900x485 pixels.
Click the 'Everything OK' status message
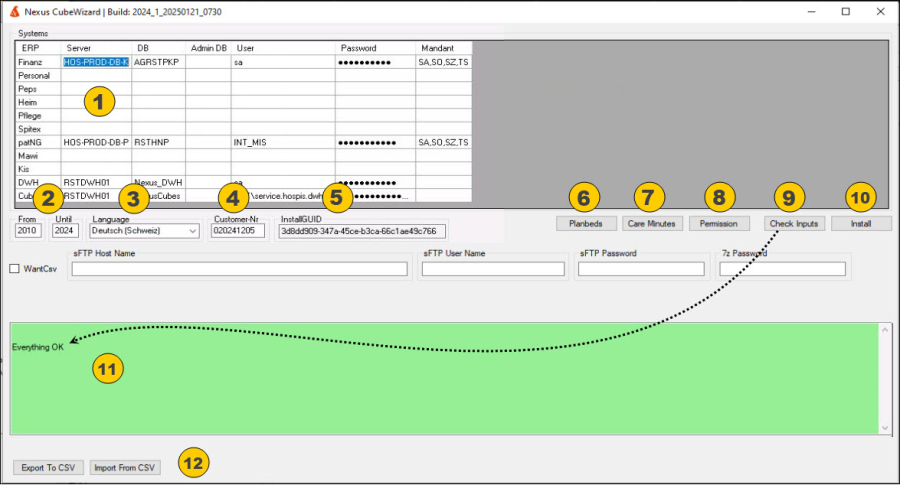coord(38,347)
